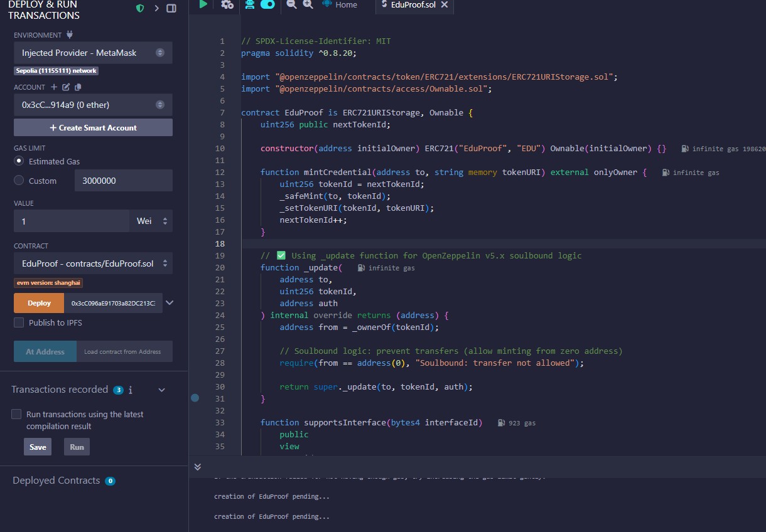Click the plus icon next to ACCOUNT

[x=54, y=87]
